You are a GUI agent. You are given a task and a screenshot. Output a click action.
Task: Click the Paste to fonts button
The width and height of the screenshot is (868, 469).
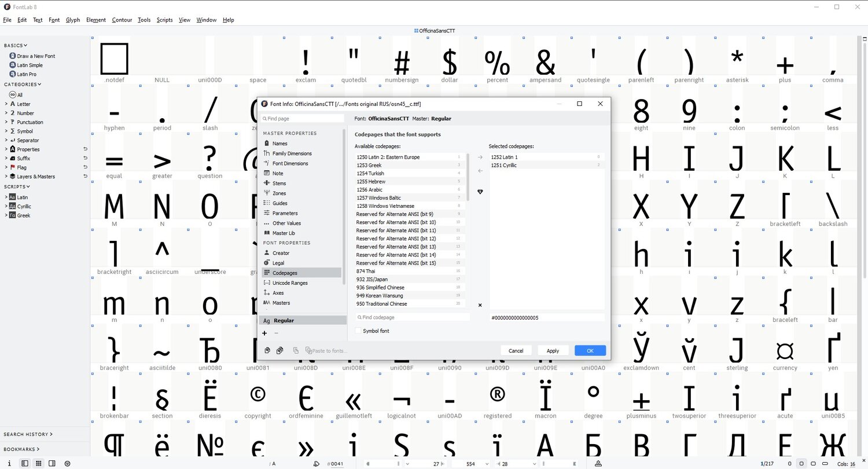pyautogui.click(x=326, y=351)
